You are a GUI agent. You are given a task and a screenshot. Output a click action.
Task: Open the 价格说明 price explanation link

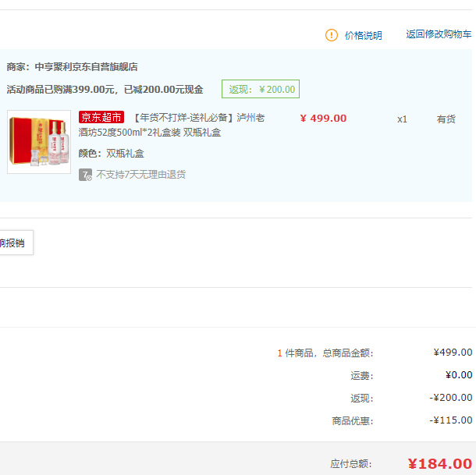coord(363,36)
